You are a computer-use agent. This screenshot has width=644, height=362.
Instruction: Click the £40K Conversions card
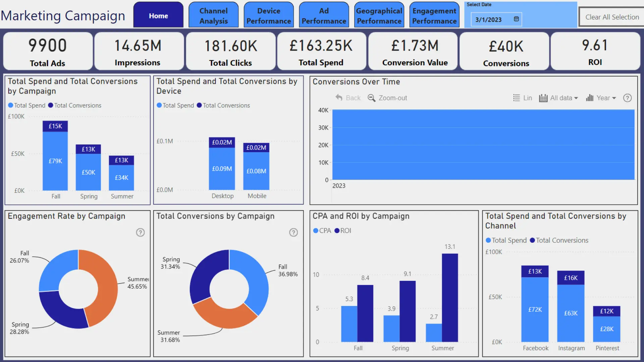[504, 51]
